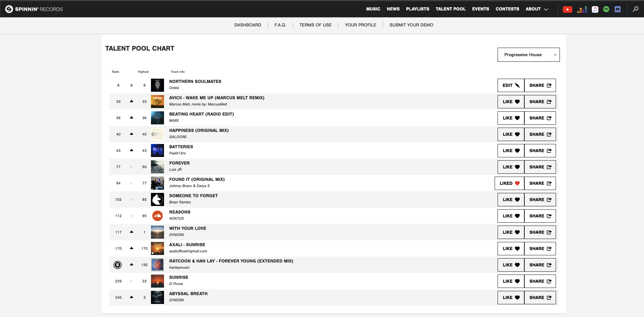The height and width of the screenshot is (317, 644).
Task: Open EVENTS menu item
Action: pyautogui.click(x=480, y=9)
